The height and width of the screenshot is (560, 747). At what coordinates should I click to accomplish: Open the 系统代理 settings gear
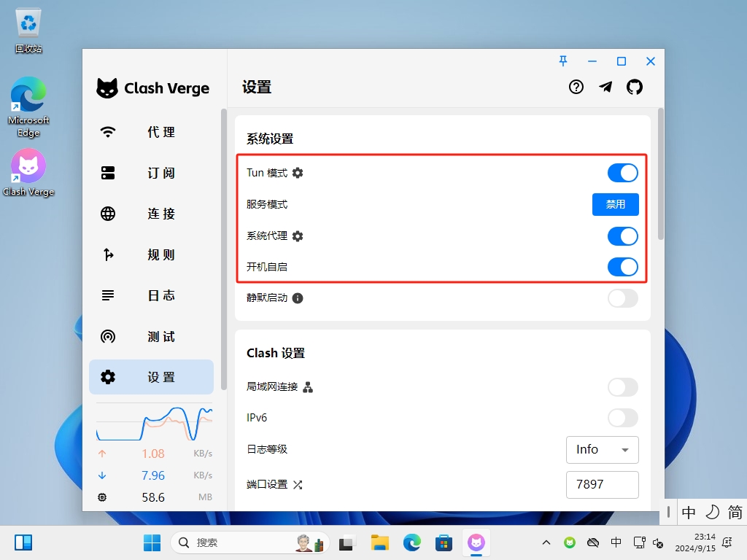pos(299,236)
